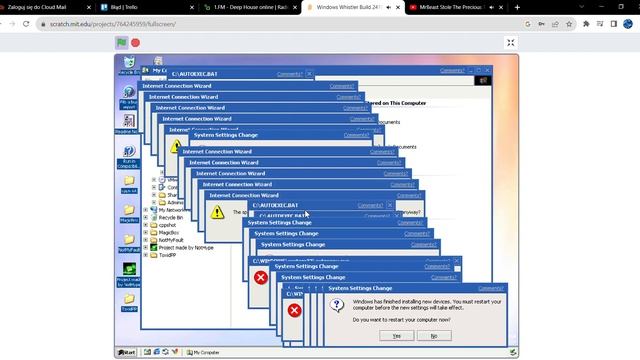Expand the Recycle Bin tree node
Image resolution: width=640 pixels, height=360 pixels.
(146, 218)
